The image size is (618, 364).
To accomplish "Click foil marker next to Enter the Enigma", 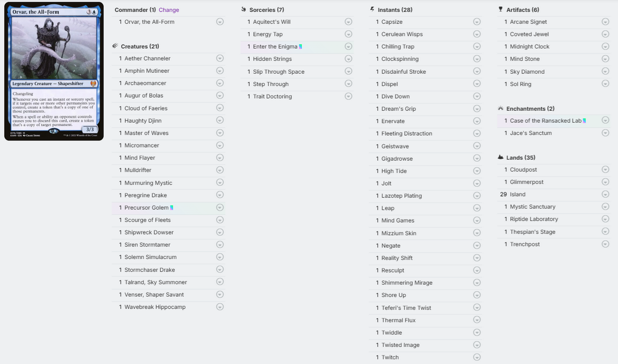I will click(x=300, y=46).
